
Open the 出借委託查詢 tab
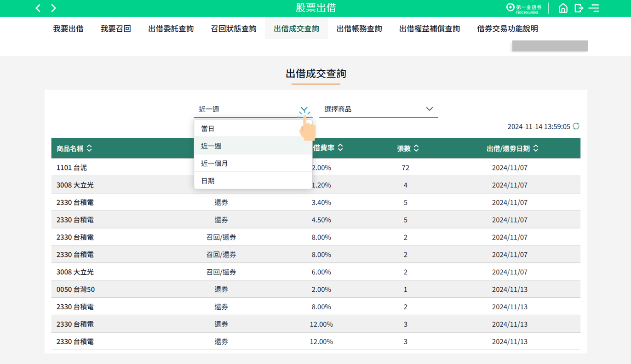point(171,28)
